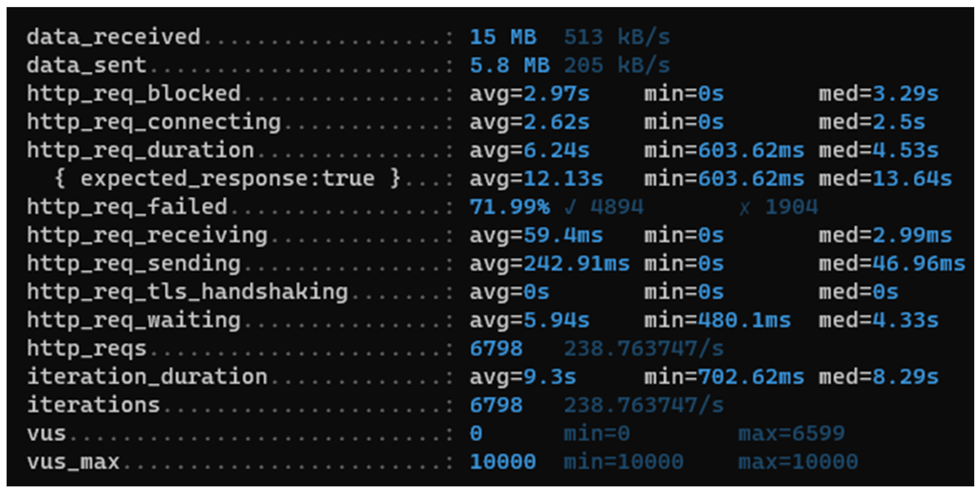Click the expected_response:true sub-metric label
Image resolution: width=980 pixels, height=493 pixels.
click(227, 178)
